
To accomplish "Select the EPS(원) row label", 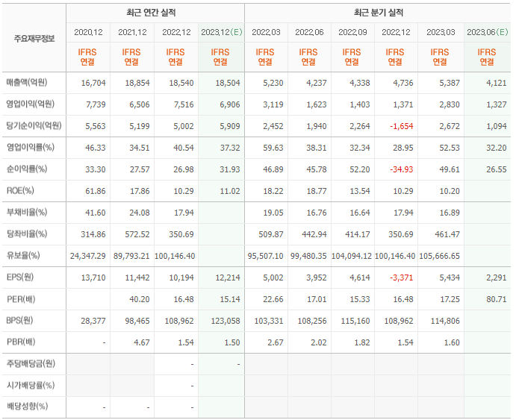I will click(x=20, y=277).
